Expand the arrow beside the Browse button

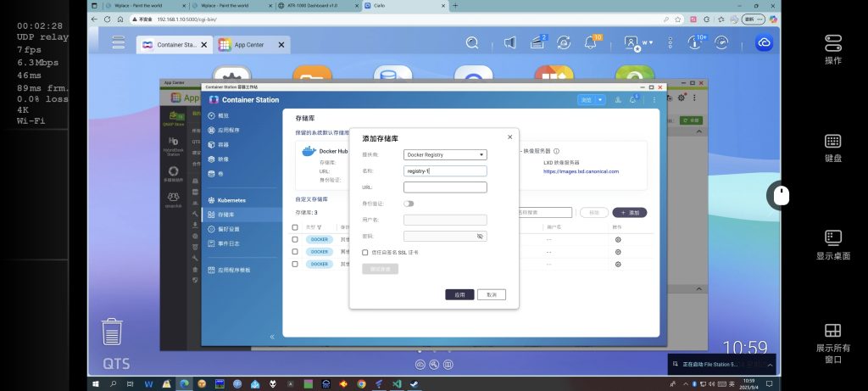click(601, 100)
